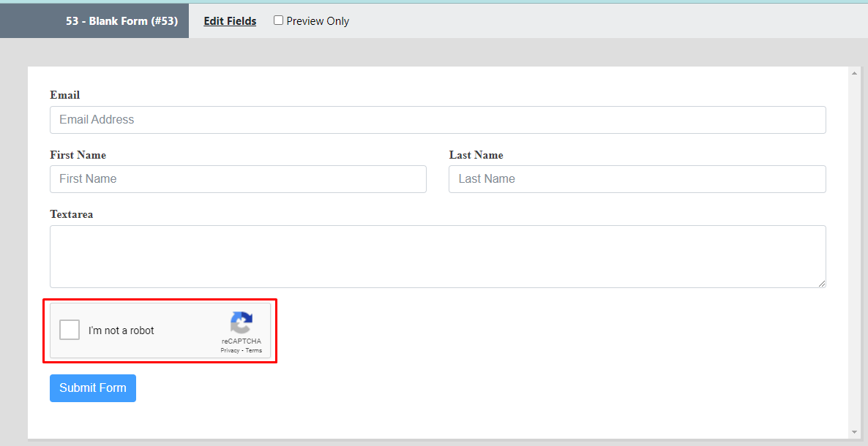Image resolution: width=868 pixels, height=446 pixels.
Task: Open the reCAPTCHA Privacy link
Action: [230, 351]
